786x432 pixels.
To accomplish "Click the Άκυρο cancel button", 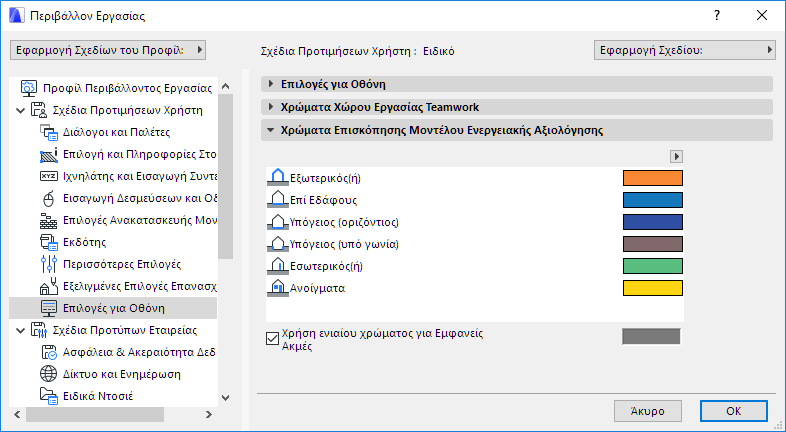I will pyautogui.click(x=647, y=411).
